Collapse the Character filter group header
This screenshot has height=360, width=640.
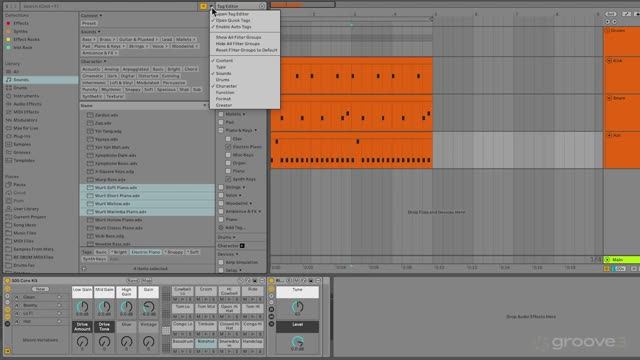[x=93, y=62]
